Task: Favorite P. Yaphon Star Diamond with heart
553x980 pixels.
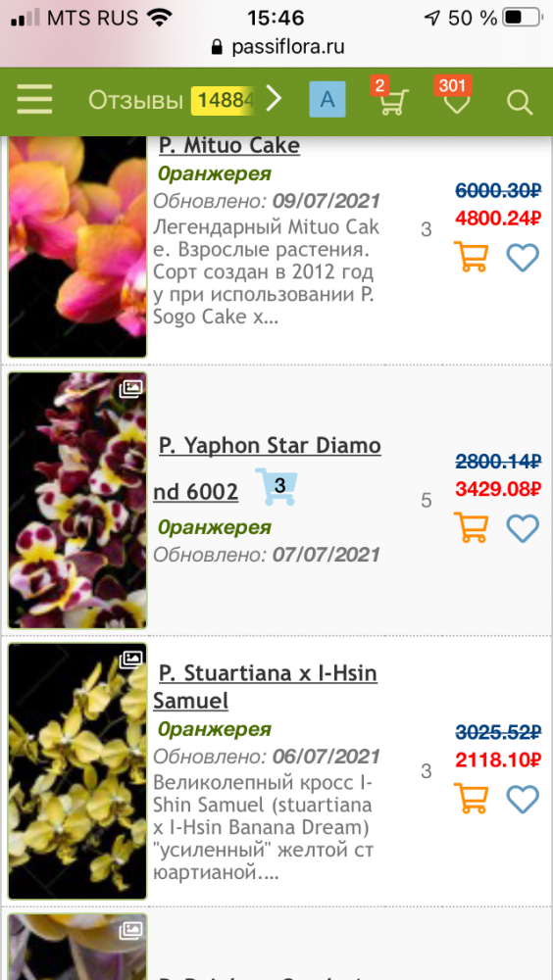Action: [x=523, y=527]
